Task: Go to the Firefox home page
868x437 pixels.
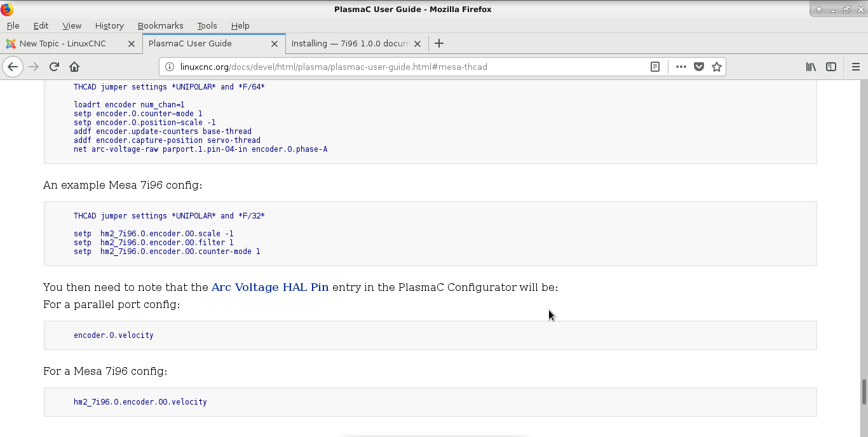Action: click(74, 67)
